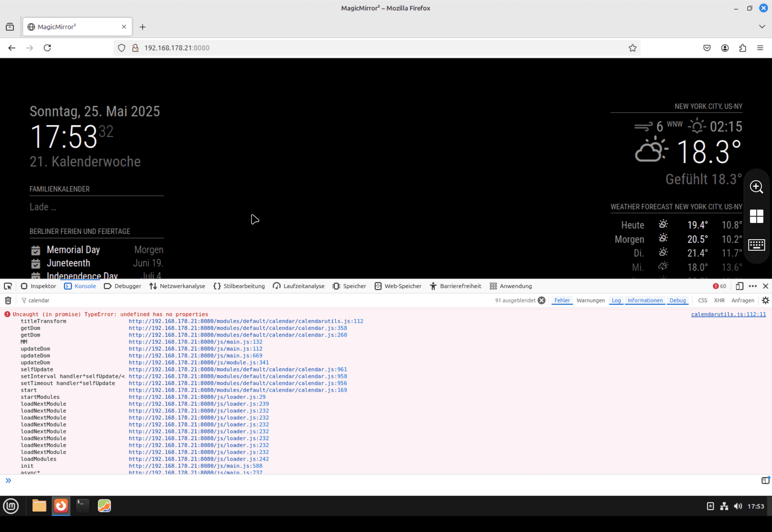Open the Firefox hamburger application menu
The image size is (772, 532).
tap(760, 48)
